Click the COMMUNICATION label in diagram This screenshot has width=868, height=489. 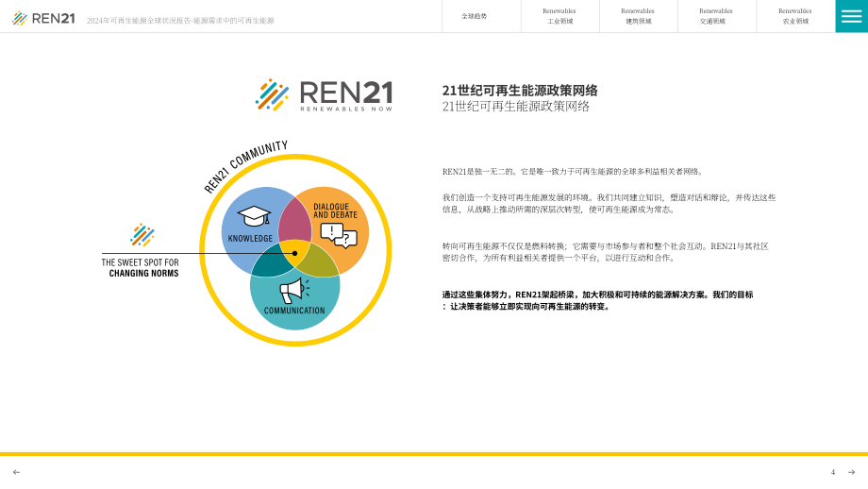[294, 311]
